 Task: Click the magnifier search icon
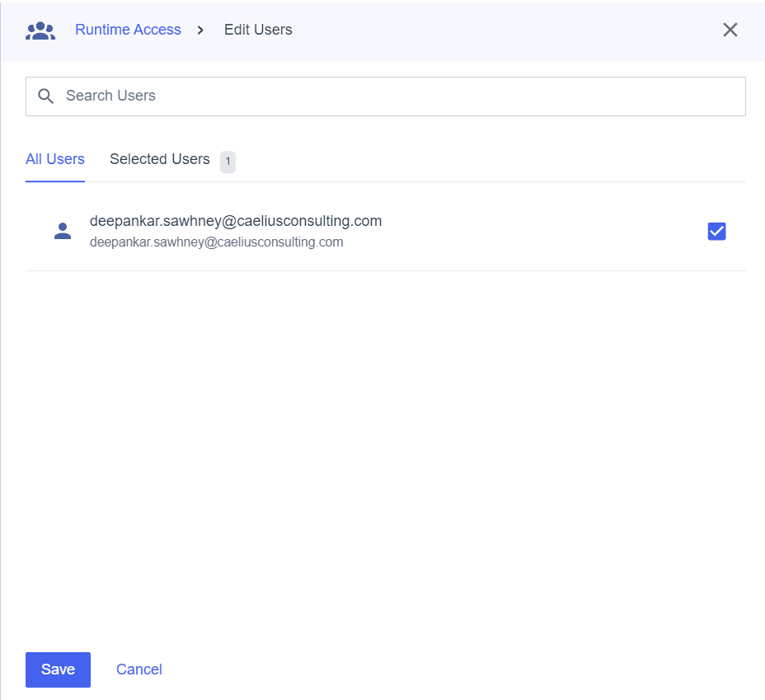pyautogui.click(x=46, y=96)
